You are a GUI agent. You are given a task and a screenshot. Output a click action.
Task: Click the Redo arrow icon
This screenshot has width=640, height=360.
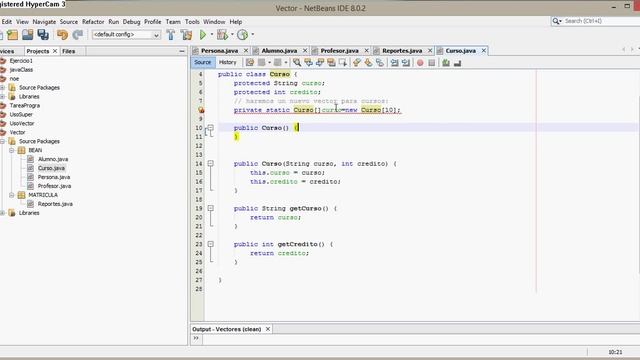[78, 35]
